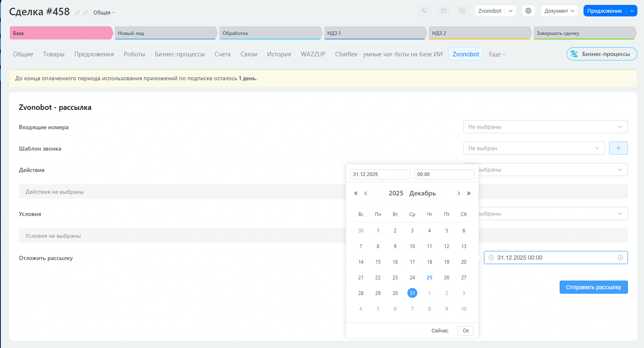644x348 pixels.
Task: Open Входящие номера dropdown
Action: pos(545,127)
